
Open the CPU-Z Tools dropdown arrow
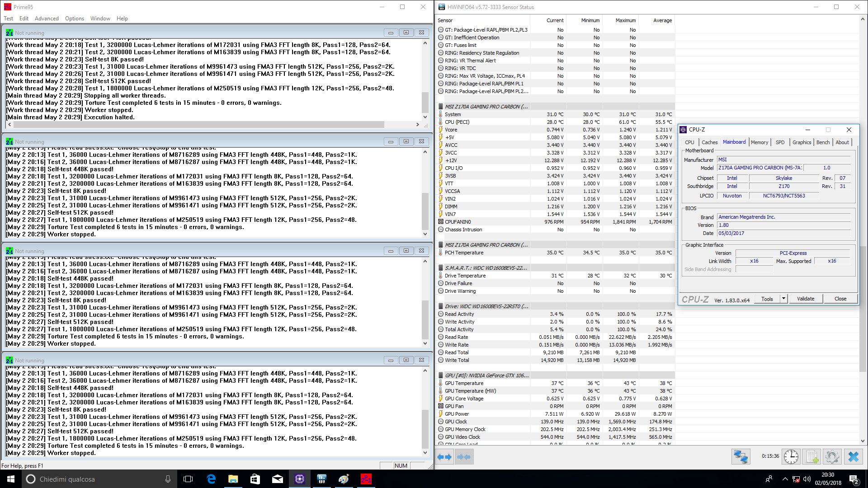point(784,299)
